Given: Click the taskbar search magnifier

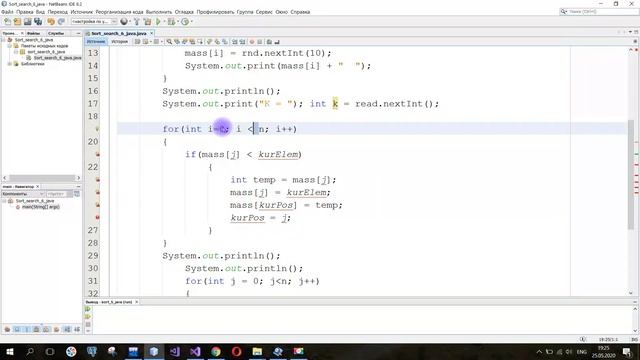Looking at the screenshot, I should pos(30,351).
